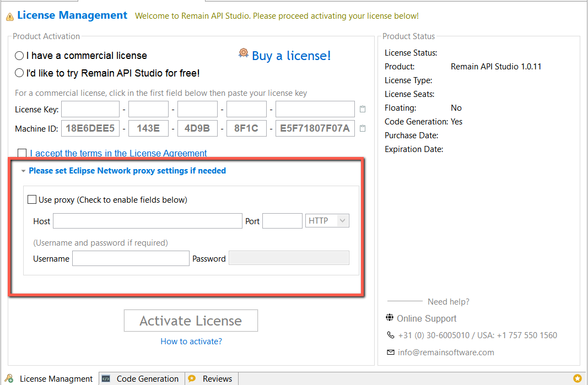This screenshot has height=385, width=588.
Task: Click the first License Key field
Action: [90, 109]
